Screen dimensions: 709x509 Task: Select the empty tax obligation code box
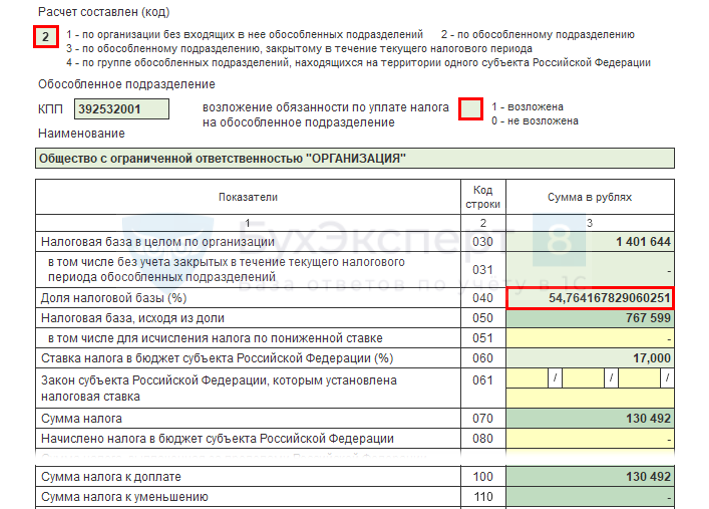point(471,109)
